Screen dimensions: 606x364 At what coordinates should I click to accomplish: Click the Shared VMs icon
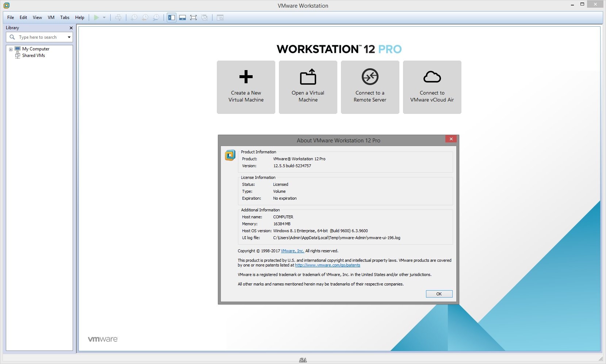pos(18,55)
